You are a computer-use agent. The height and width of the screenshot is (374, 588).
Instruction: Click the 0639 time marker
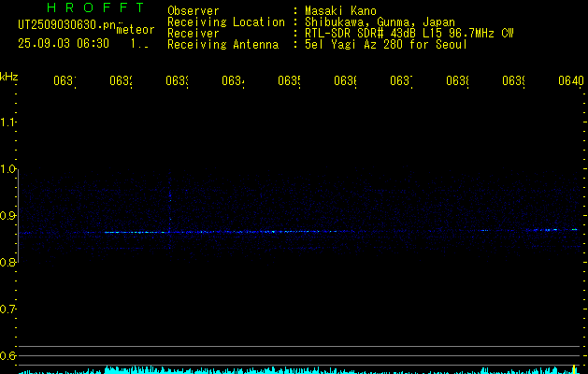click(x=513, y=80)
